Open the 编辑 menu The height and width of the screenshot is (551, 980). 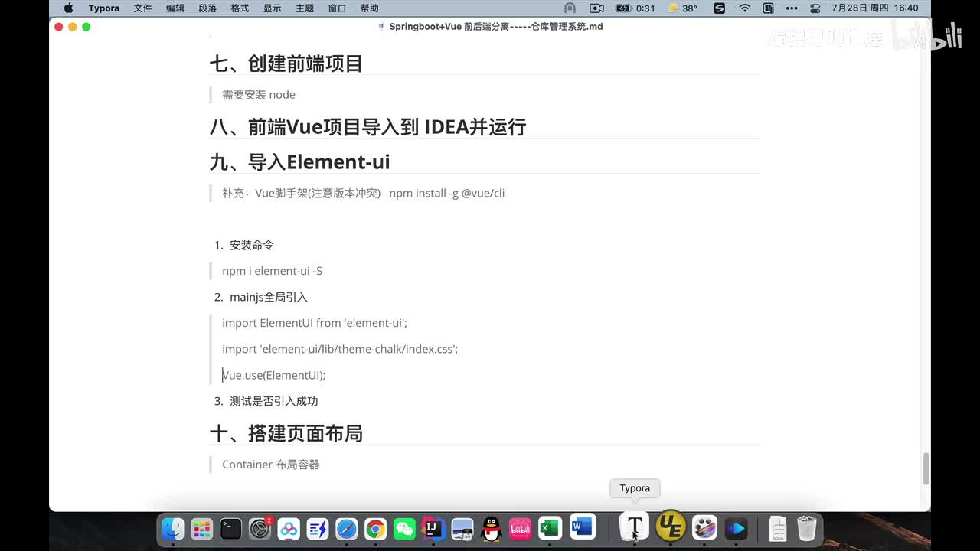click(175, 8)
